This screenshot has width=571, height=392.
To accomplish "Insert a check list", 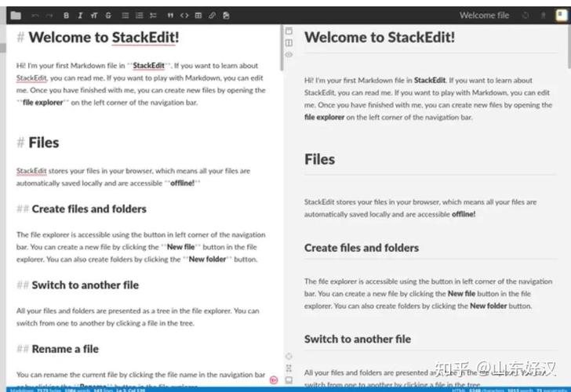I will [153, 15].
